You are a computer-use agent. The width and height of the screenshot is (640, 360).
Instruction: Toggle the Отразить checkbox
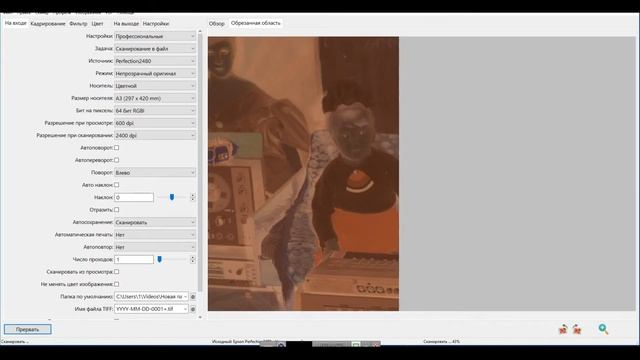pyautogui.click(x=116, y=210)
